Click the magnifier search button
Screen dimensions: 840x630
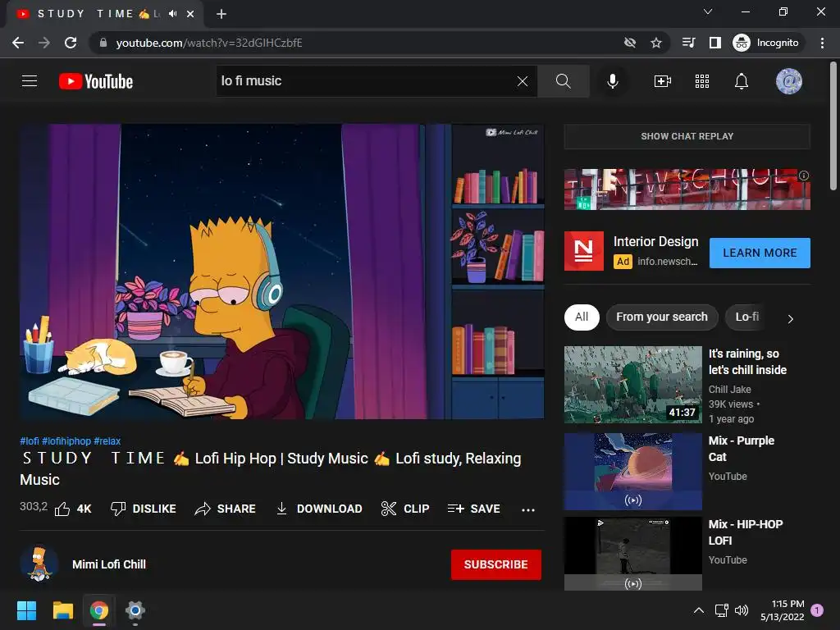pos(563,81)
